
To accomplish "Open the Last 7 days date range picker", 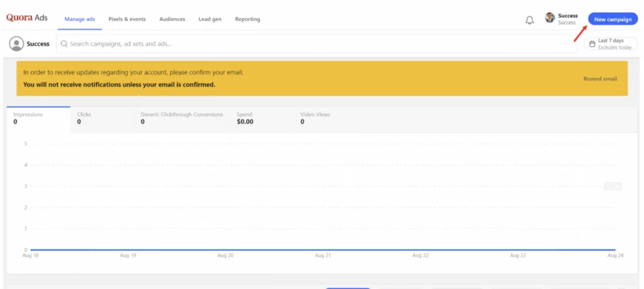I will coord(610,44).
